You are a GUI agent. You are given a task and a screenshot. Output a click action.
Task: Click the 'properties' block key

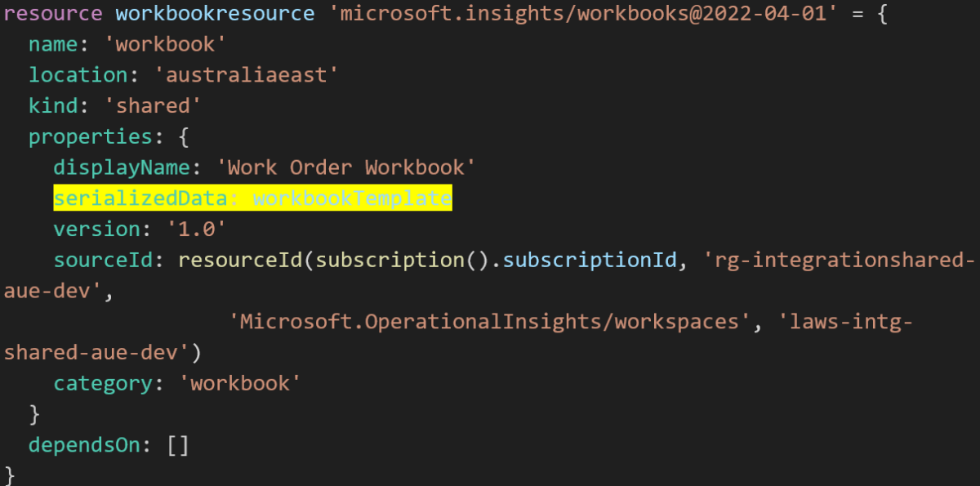pyautogui.click(x=91, y=137)
